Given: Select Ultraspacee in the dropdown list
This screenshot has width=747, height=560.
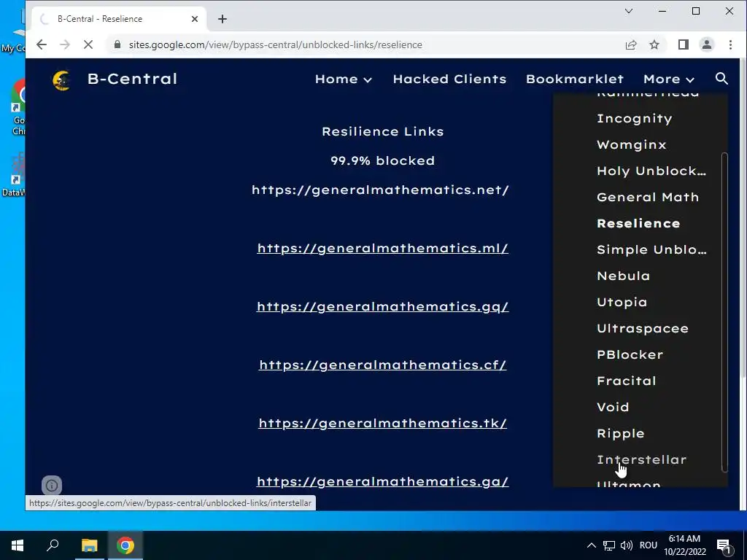Looking at the screenshot, I should [642, 328].
